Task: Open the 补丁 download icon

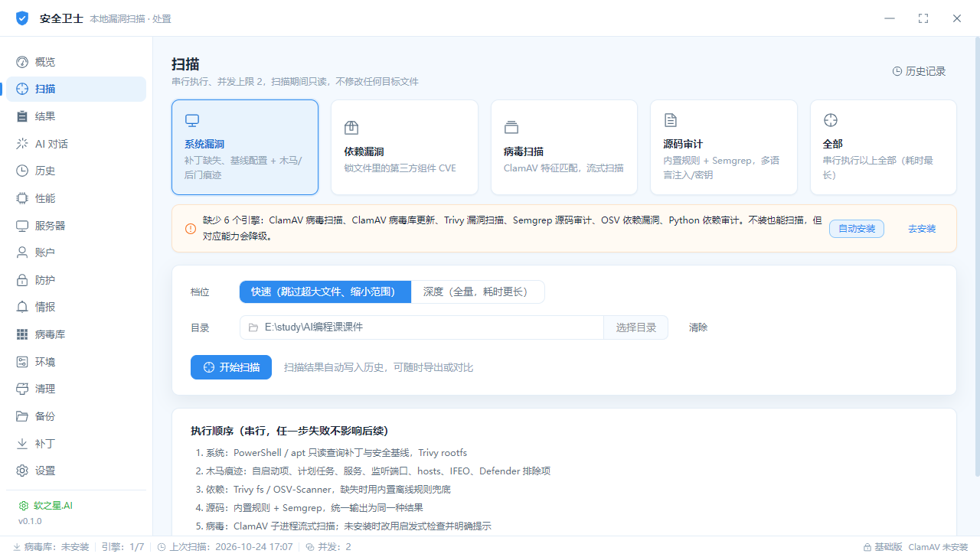Action: [x=22, y=444]
